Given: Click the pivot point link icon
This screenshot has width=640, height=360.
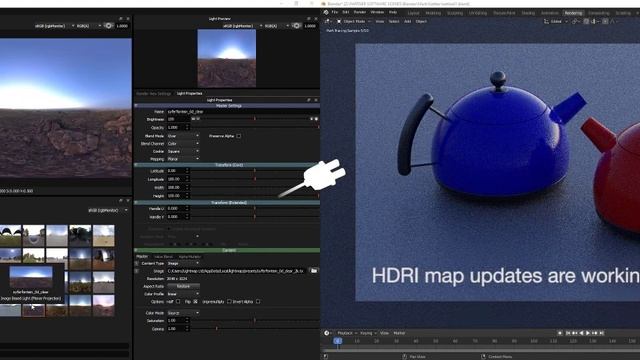Looking at the screenshot, I should (x=575, y=21).
